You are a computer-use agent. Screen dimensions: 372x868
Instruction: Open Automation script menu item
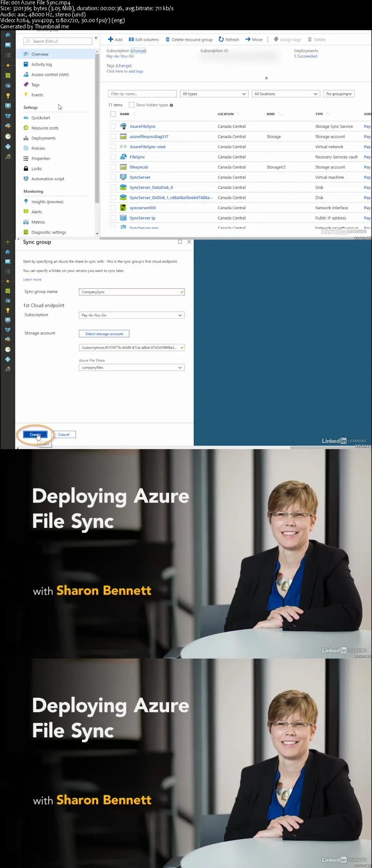tap(48, 179)
